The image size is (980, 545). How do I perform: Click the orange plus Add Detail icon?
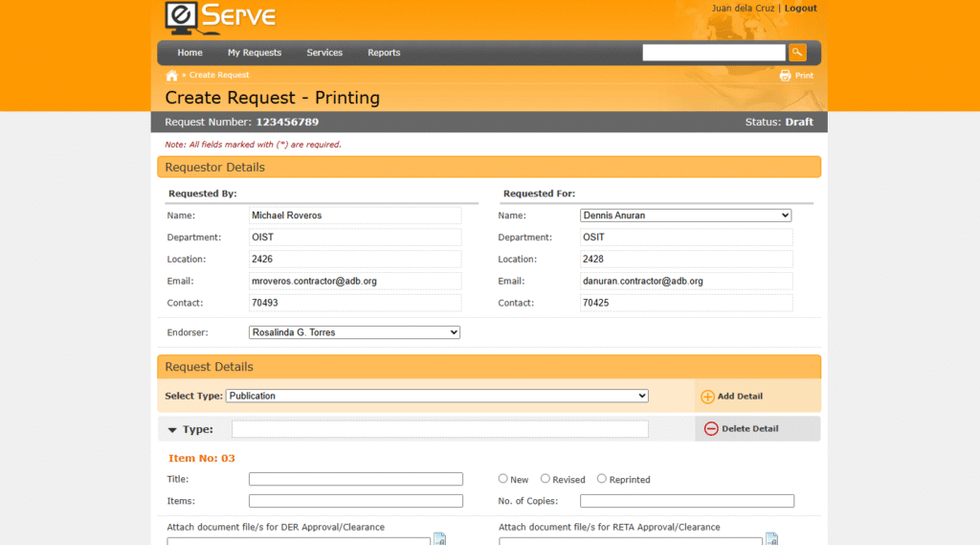(708, 397)
